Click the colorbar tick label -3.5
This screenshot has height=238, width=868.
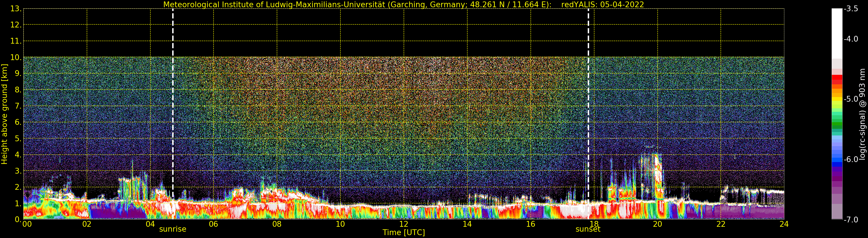coord(851,9)
